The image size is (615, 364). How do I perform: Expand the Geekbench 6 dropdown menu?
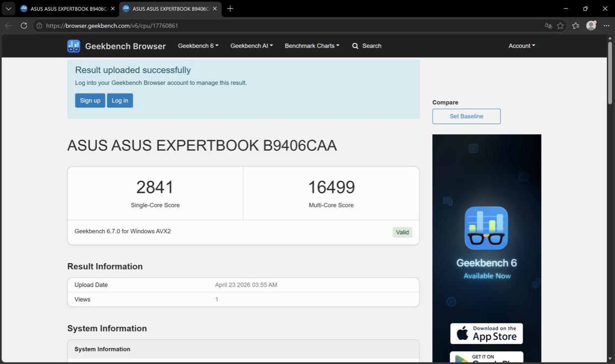(x=198, y=46)
